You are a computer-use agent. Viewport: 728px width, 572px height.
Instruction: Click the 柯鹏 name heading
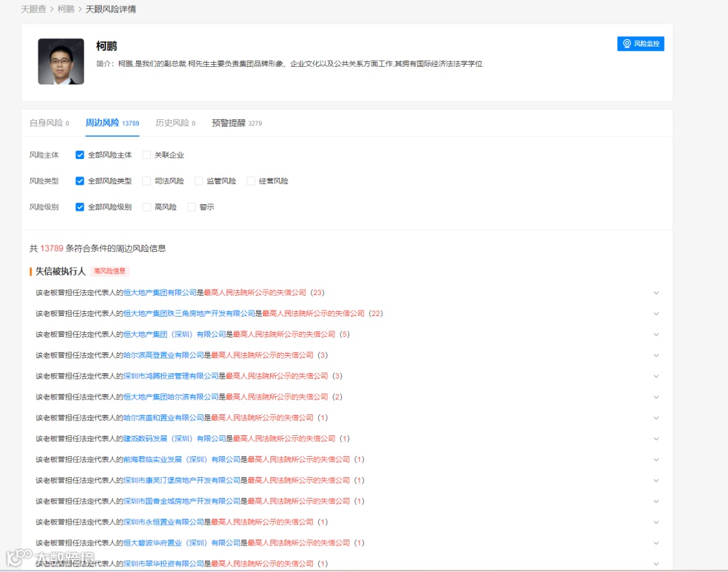[107, 46]
